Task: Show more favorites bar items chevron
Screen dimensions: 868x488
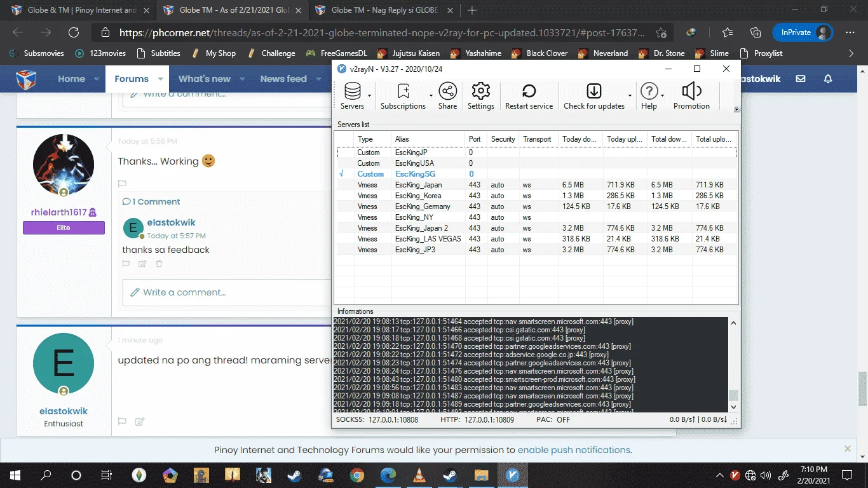Action: (x=851, y=53)
